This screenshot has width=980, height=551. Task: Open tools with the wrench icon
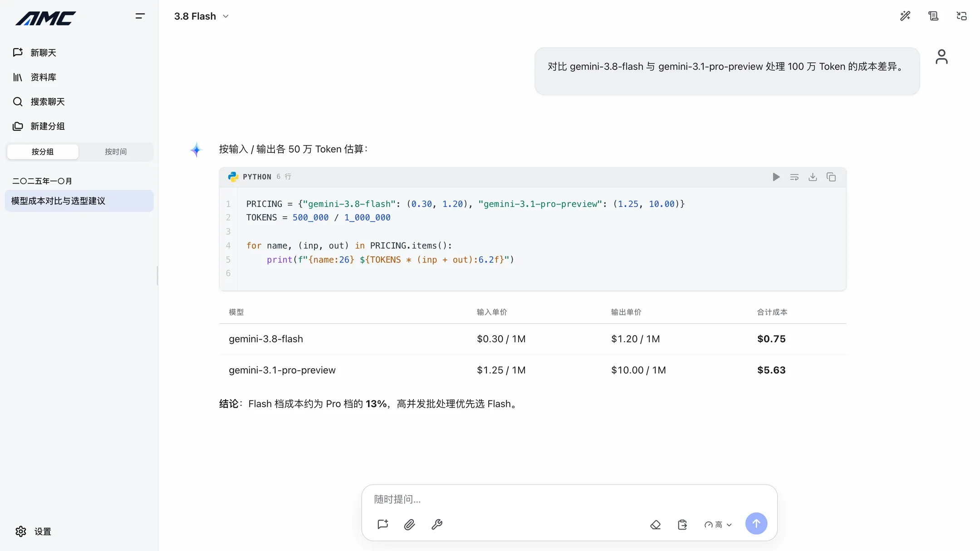(x=436, y=525)
